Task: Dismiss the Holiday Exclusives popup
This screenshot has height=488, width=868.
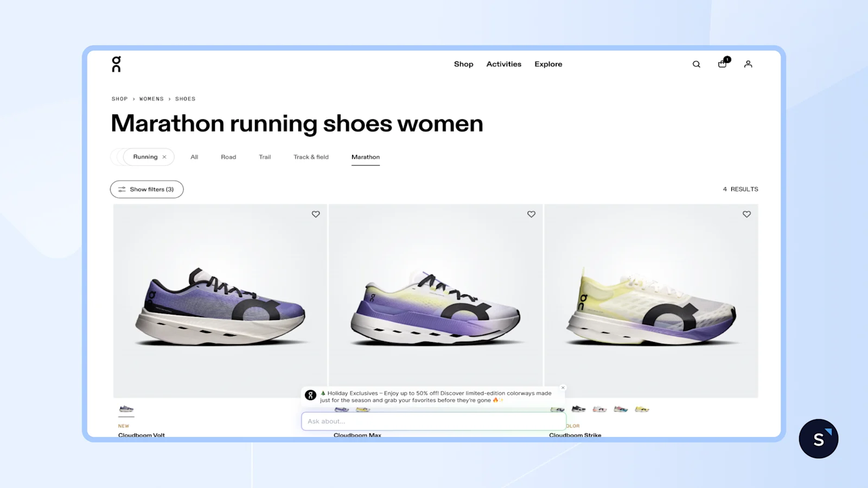Action: 563,388
